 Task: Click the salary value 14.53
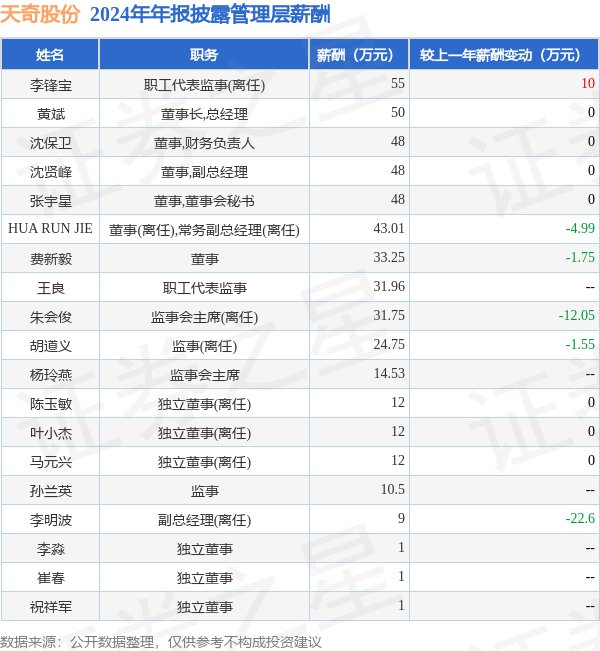[x=389, y=373]
